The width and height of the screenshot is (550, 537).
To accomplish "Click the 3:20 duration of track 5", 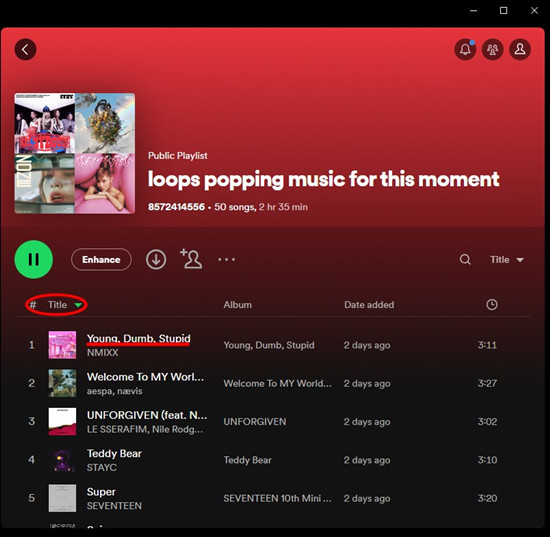I will pyautogui.click(x=487, y=498).
